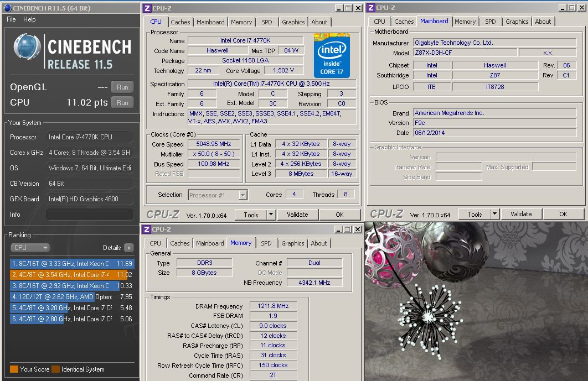Viewport: 588px width, 381px height.
Task: Run the CPU benchmark
Action: (x=122, y=103)
